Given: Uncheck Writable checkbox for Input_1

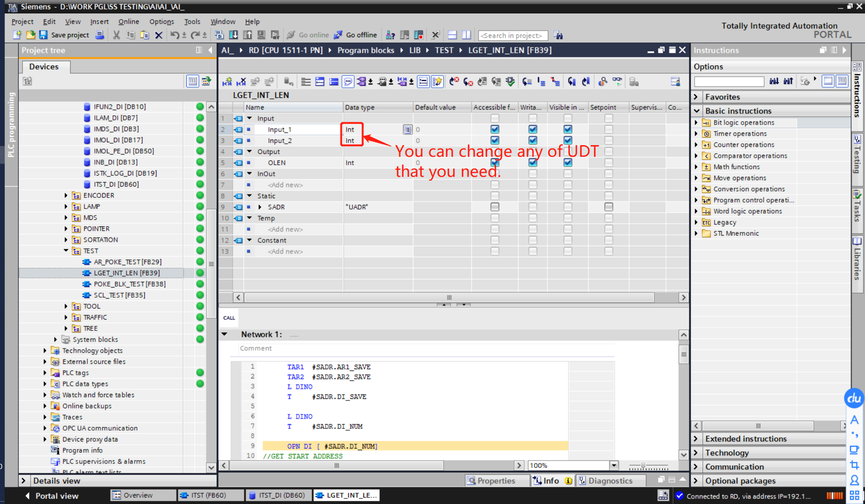Looking at the screenshot, I should pos(532,129).
